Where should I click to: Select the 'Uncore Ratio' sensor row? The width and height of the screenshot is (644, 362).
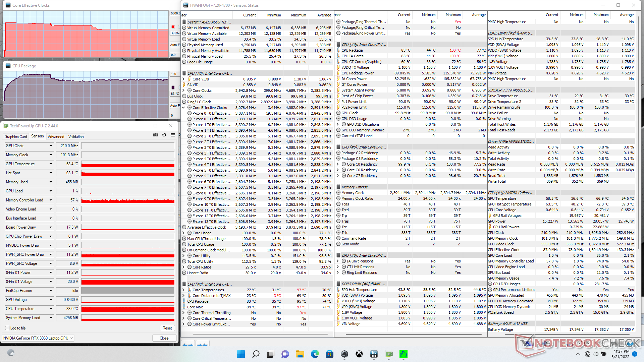pyautogui.click(x=257, y=273)
